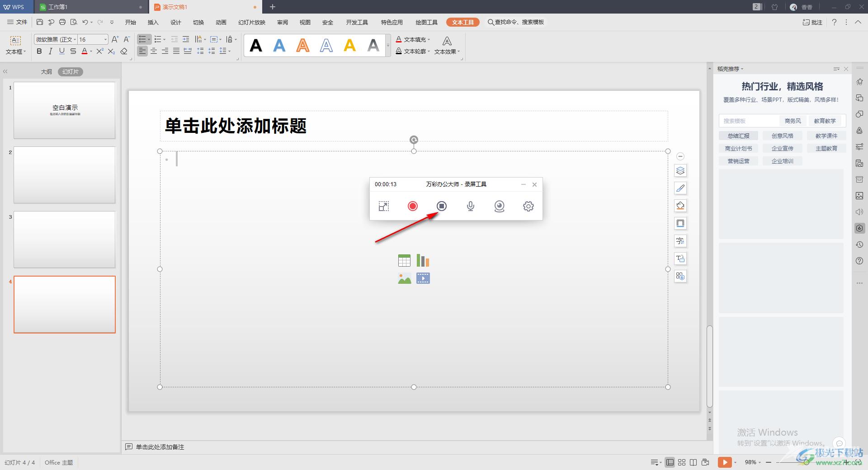Apply superscript formatting

pos(100,51)
